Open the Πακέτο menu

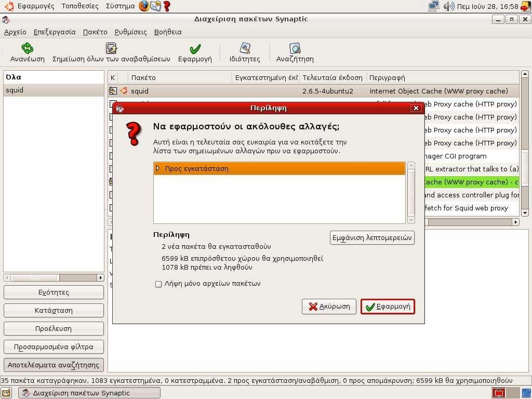click(x=95, y=32)
